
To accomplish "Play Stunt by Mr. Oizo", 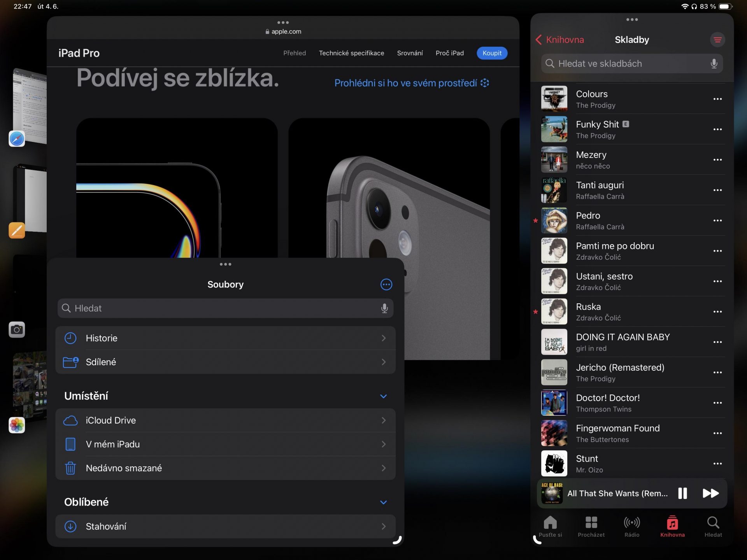I will [632, 464].
